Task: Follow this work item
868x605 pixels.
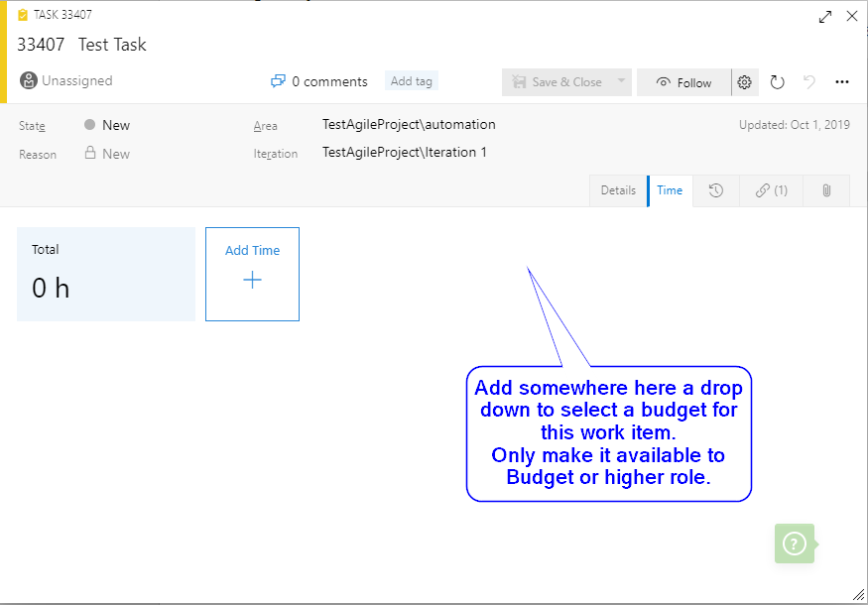Action: coord(683,82)
